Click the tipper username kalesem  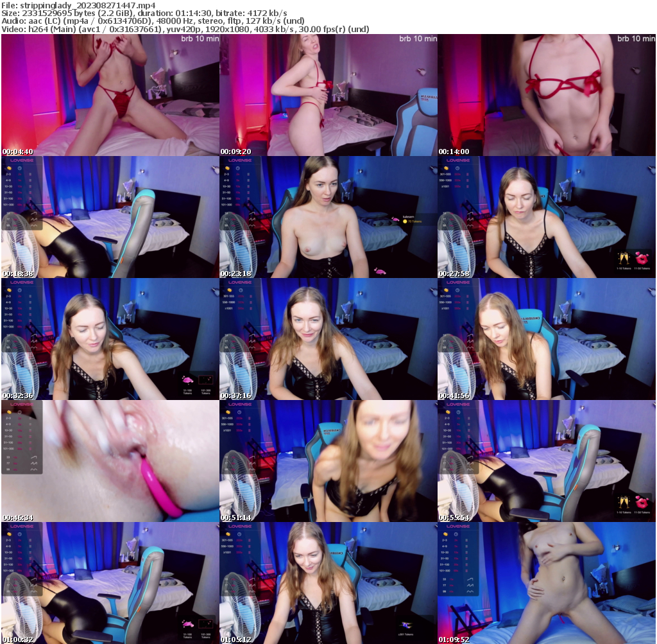tap(409, 216)
